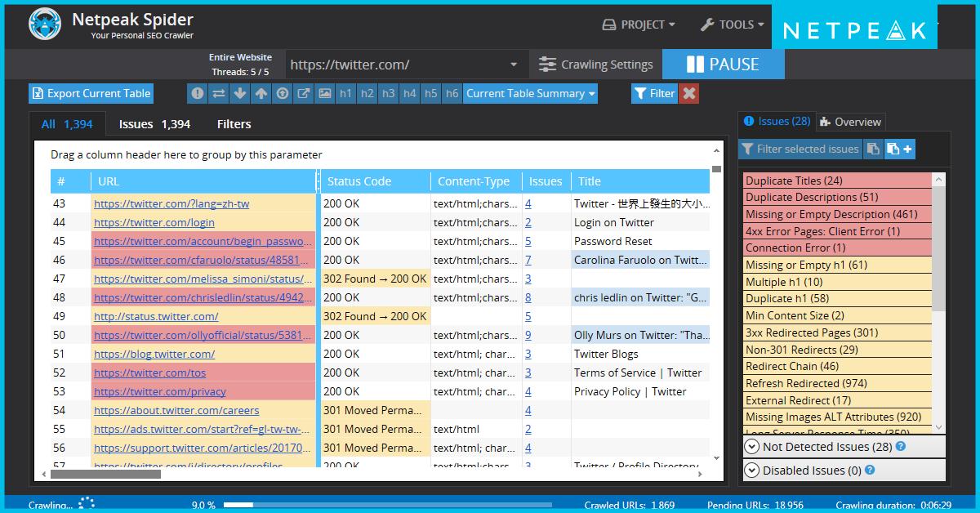Sort by the Issues column header
Viewport: 980px width, 513px height.
click(x=546, y=181)
